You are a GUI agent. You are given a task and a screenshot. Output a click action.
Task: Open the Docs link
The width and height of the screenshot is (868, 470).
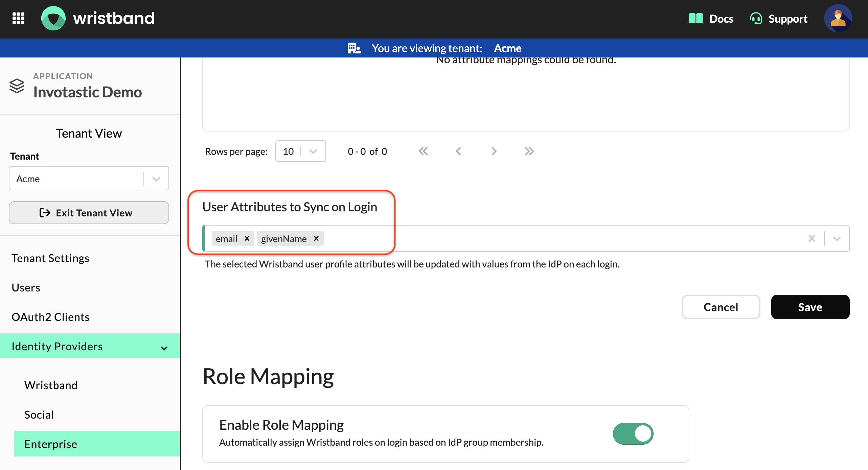(x=721, y=19)
